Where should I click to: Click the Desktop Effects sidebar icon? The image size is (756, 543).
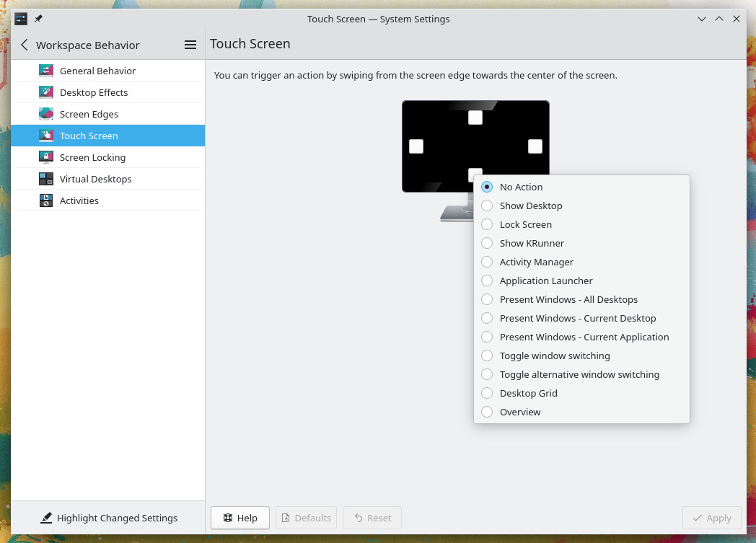coord(46,92)
